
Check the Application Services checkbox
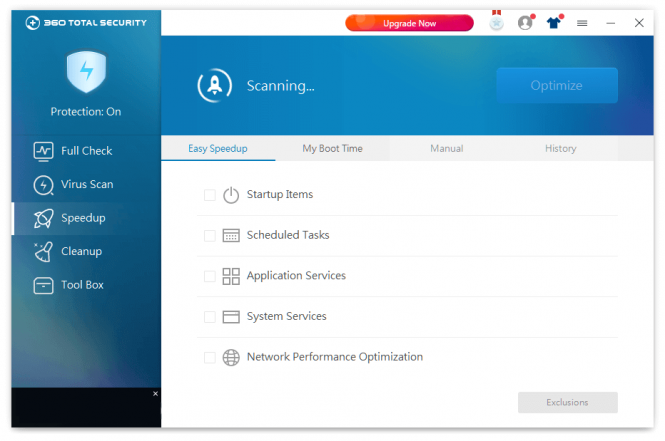click(x=210, y=276)
